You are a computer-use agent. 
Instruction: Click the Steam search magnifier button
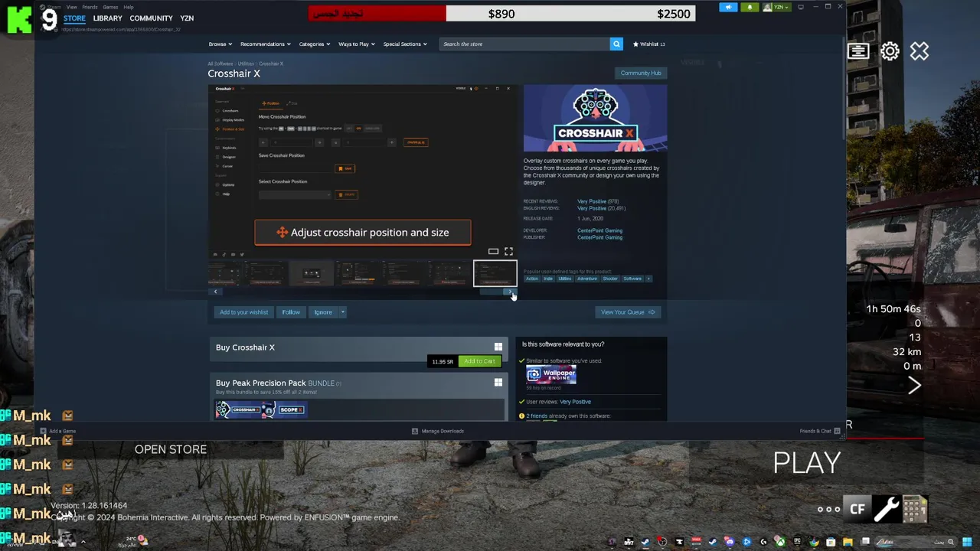tap(616, 44)
